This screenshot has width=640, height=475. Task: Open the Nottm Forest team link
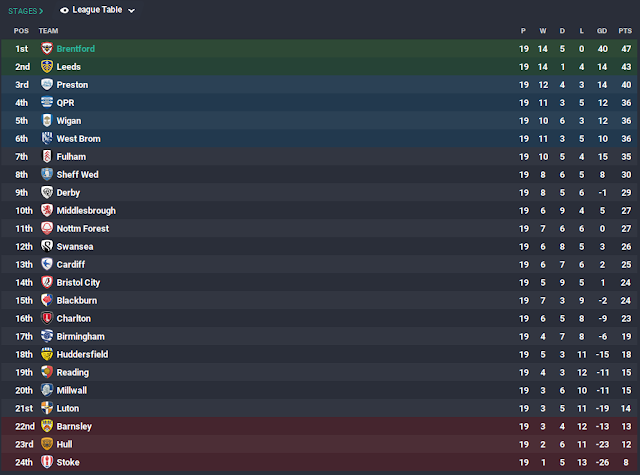[x=83, y=229]
